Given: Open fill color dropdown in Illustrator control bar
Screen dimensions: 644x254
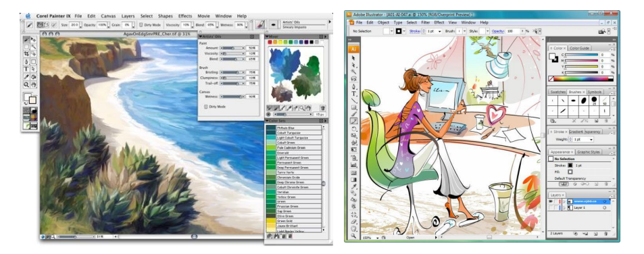Looking at the screenshot, I should point(392,31).
